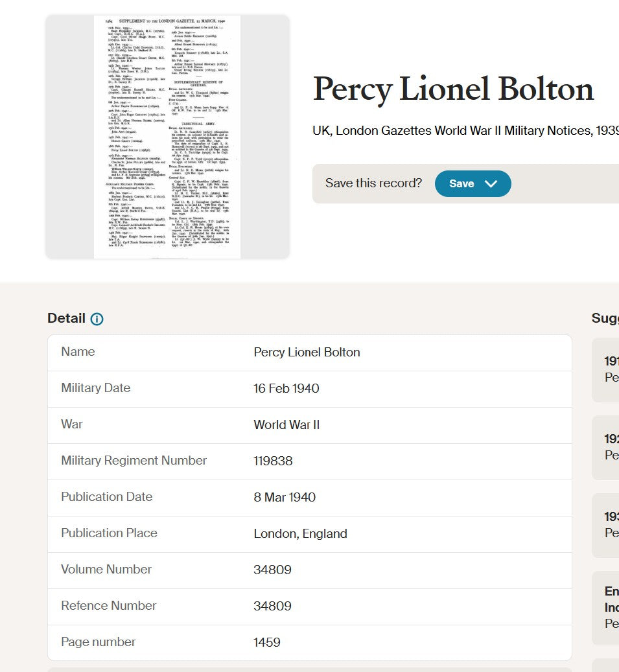Click the Refence Number value 34809

(272, 606)
